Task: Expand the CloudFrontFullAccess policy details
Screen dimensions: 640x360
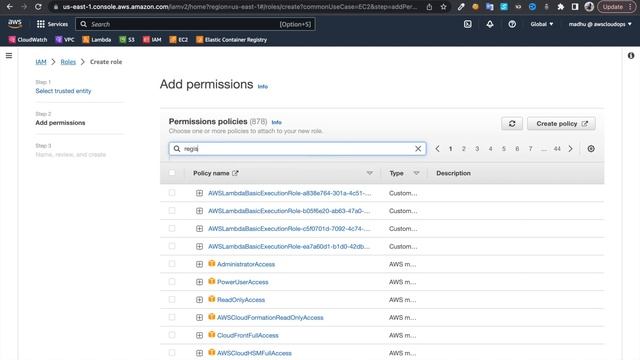Action: pos(199,336)
